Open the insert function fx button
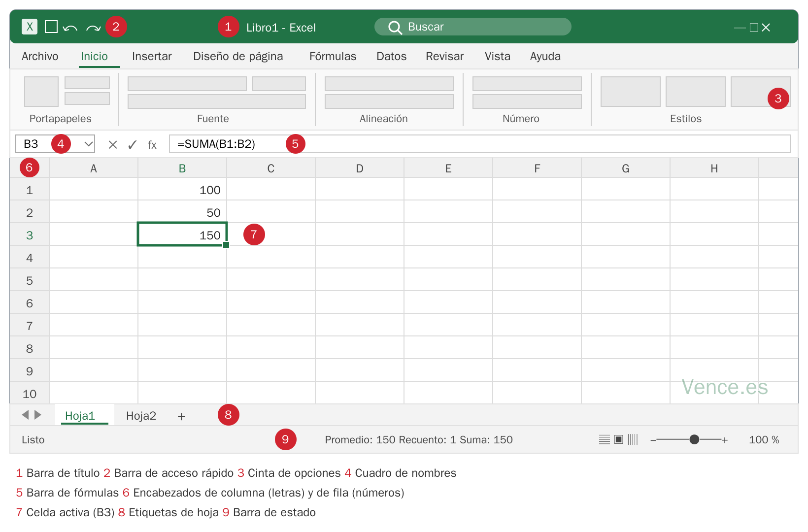Screen dimensions: 808x532 (152, 145)
